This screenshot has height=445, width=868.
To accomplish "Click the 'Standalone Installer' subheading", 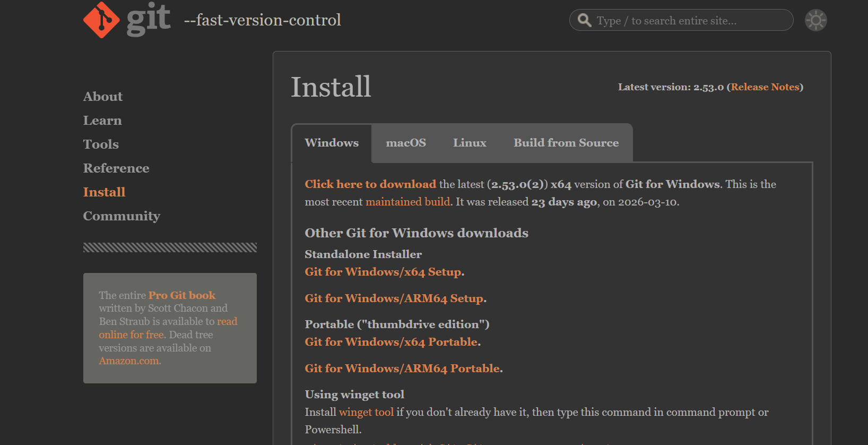I will point(363,254).
